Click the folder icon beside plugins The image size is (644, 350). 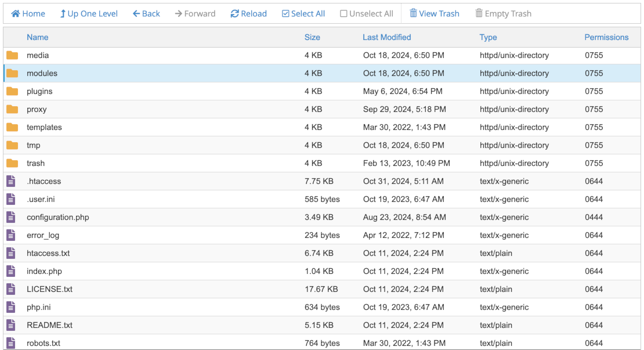(x=12, y=91)
